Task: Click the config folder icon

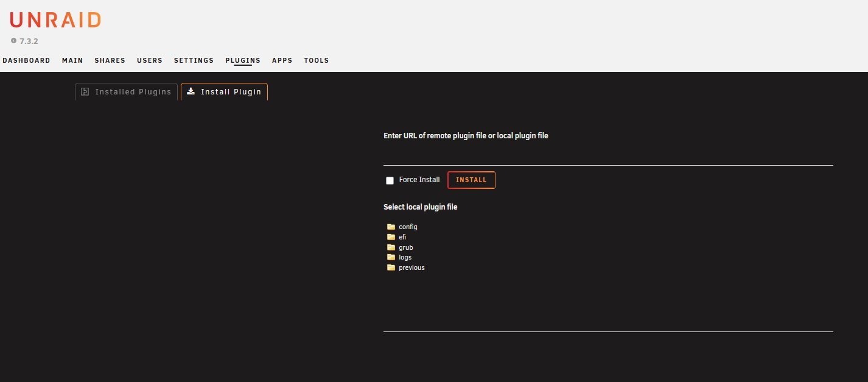Action: (x=391, y=227)
